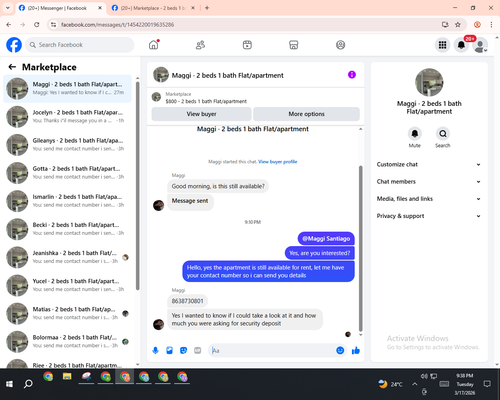Open the notifications bell with 20+ badge
This screenshot has width=500, height=400.
[x=461, y=45]
